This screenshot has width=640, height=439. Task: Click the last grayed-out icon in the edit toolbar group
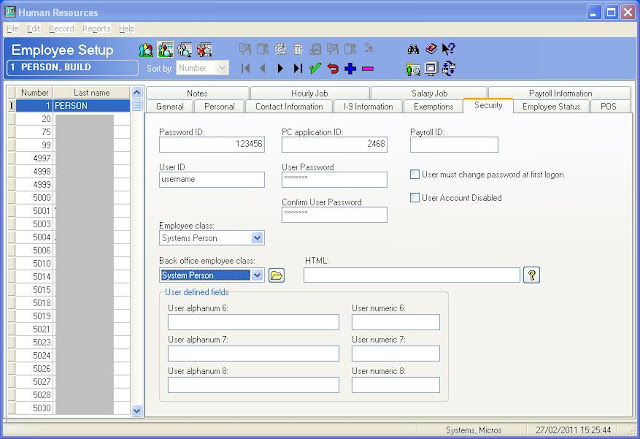click(x=368, y=49)
